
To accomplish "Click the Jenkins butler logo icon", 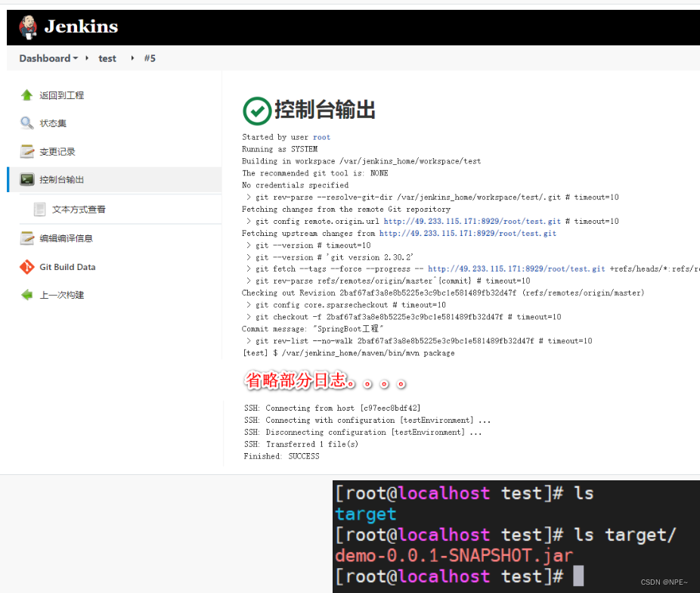I will coord(28,26).
